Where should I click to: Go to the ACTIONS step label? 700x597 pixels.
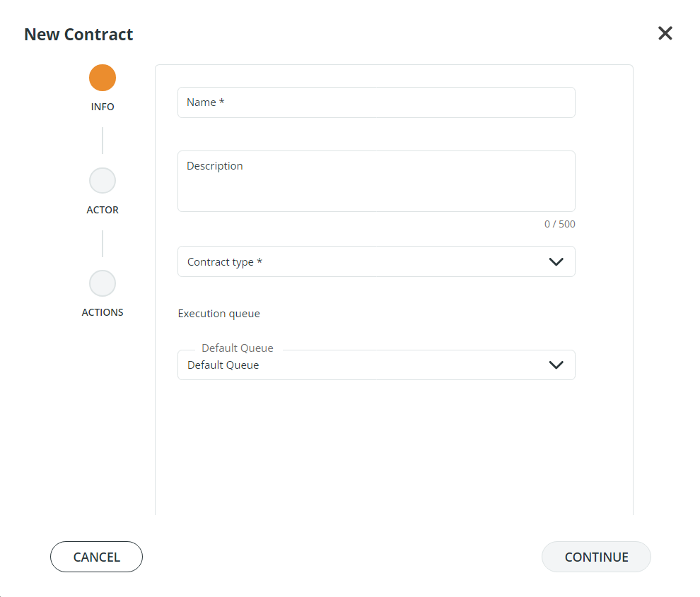point(103,312)
